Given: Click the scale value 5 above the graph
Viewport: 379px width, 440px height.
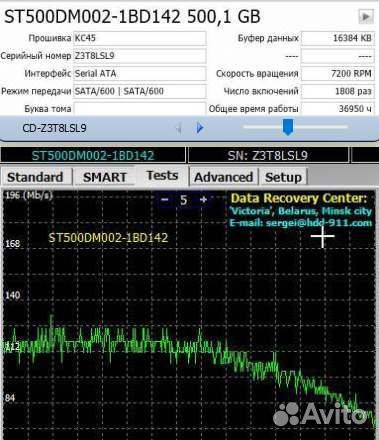Looking at the screenshot, I should [x=183, y=200].
